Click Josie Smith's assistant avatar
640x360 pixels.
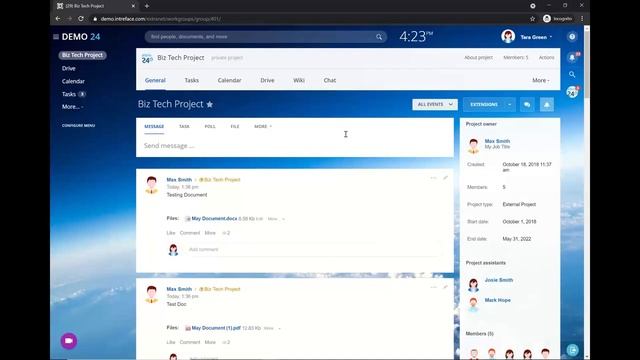[x=473, y=284]
